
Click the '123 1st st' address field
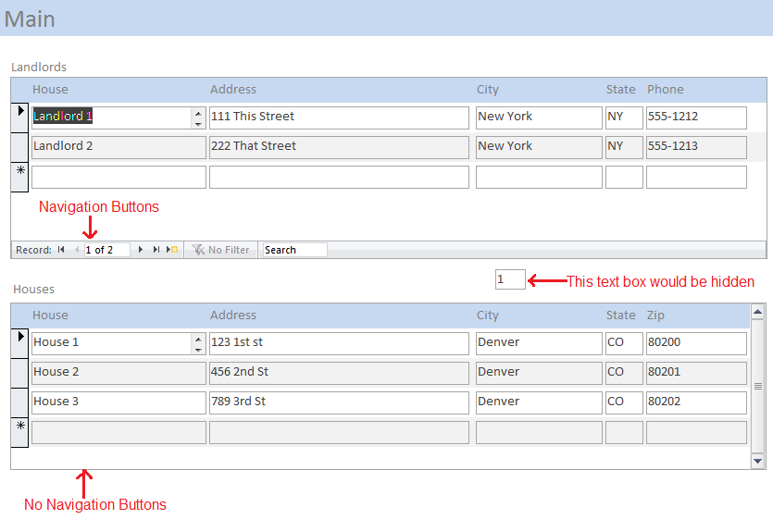[x=339, y=343]
